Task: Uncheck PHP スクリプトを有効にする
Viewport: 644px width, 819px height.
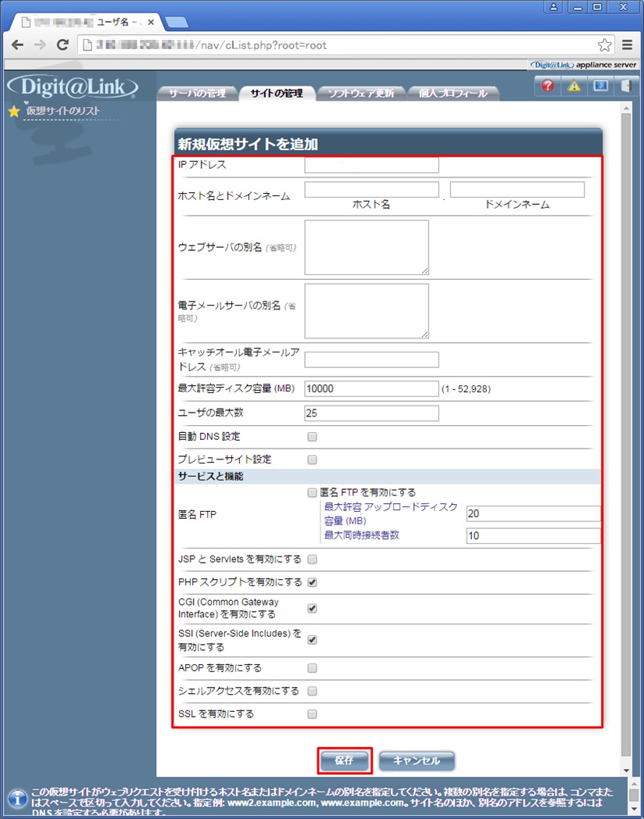Action: [313, 582]
